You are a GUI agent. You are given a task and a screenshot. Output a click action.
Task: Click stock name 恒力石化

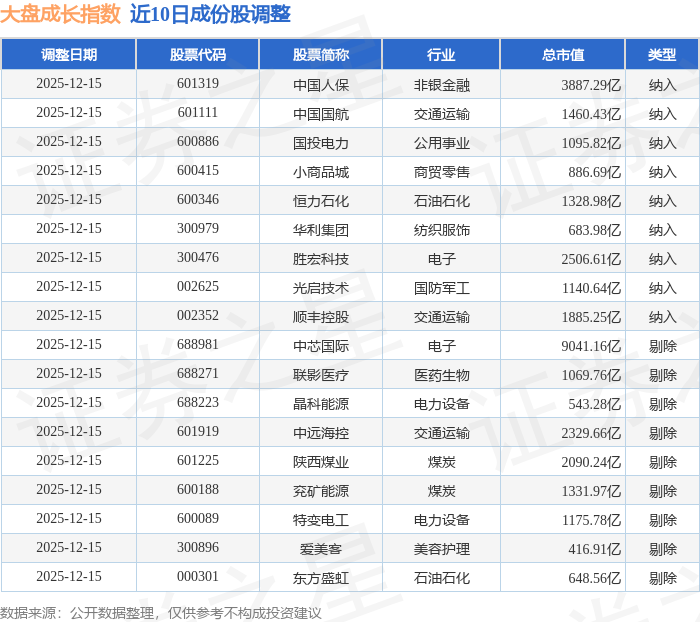321,201
